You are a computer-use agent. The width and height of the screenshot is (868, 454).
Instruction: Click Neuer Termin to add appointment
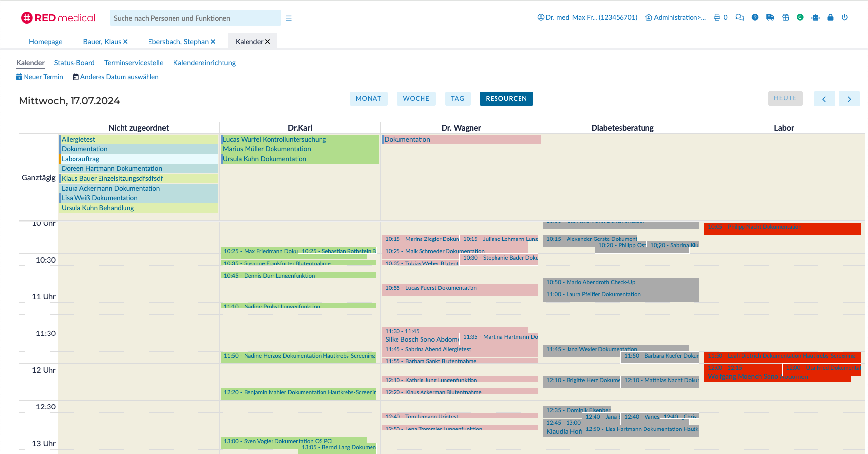(40, 77)
